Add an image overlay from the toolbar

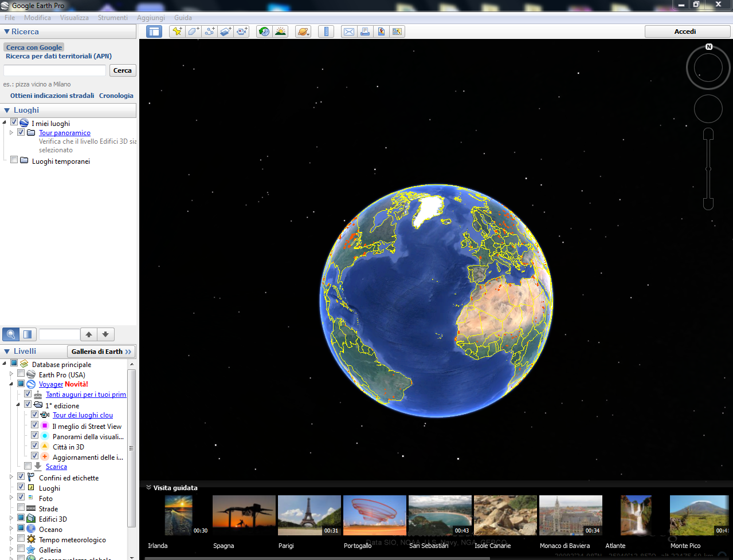click(226, 31)
